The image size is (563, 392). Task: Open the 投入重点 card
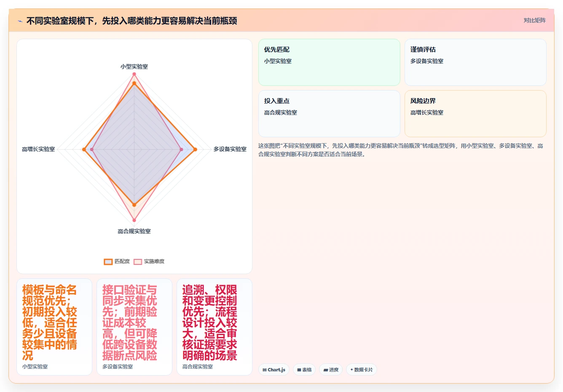329,114
